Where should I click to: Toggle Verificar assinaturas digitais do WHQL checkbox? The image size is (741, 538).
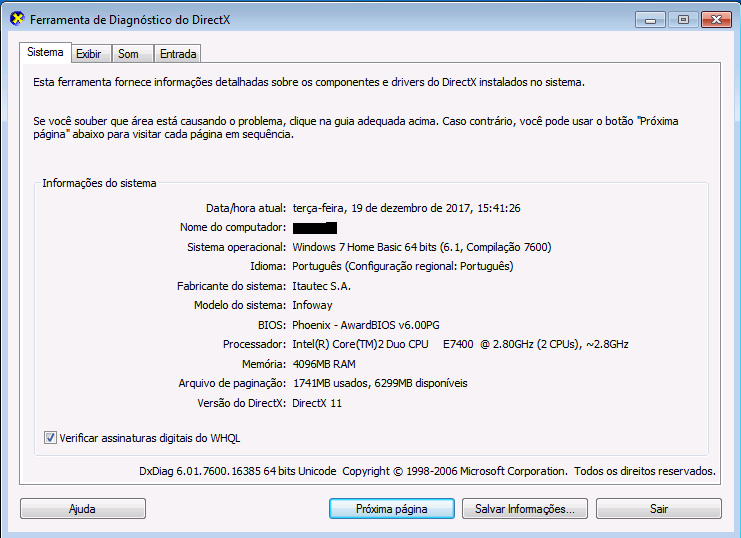[x=50, y=438]
